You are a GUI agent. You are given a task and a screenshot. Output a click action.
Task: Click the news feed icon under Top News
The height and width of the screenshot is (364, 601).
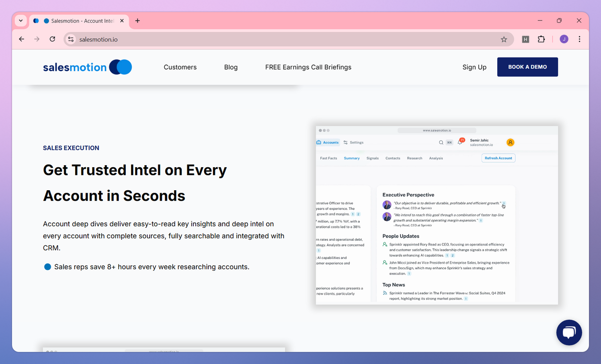[385, 293]
